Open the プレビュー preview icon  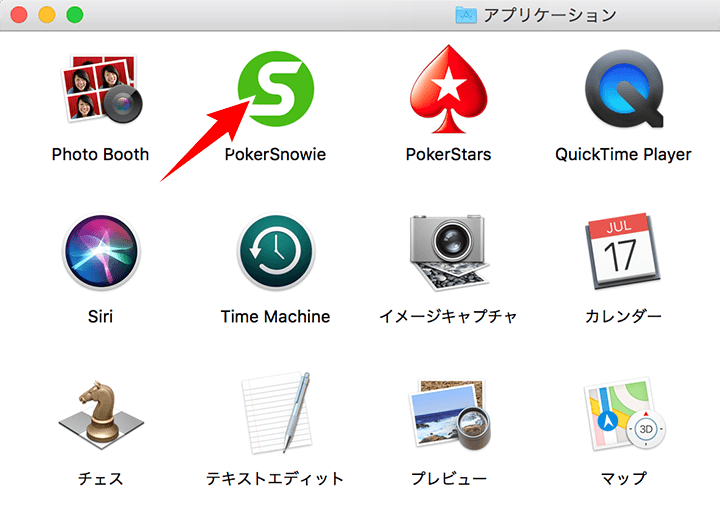coord(450,415)
